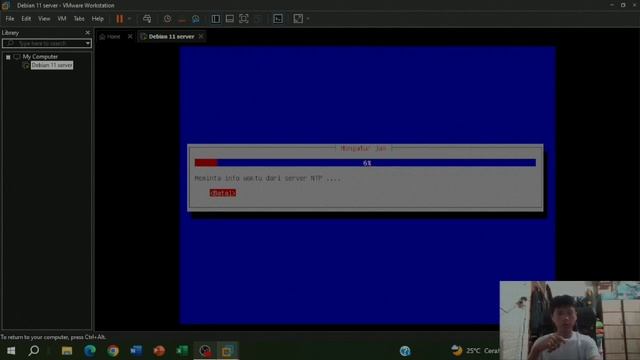Open the Windows Start menu
Screen dimensions: 640x360
(x=11, y=351)
